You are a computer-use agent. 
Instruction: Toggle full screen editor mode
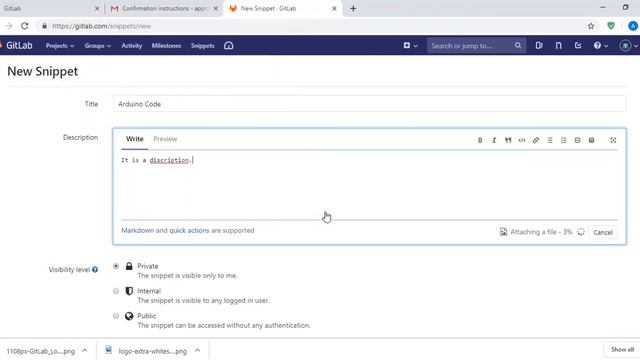pyautogui.click(x=613, y=140)
